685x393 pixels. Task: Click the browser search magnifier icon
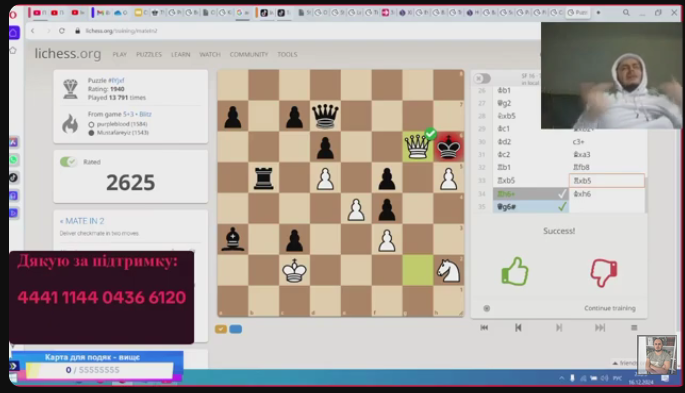[626, 13]
